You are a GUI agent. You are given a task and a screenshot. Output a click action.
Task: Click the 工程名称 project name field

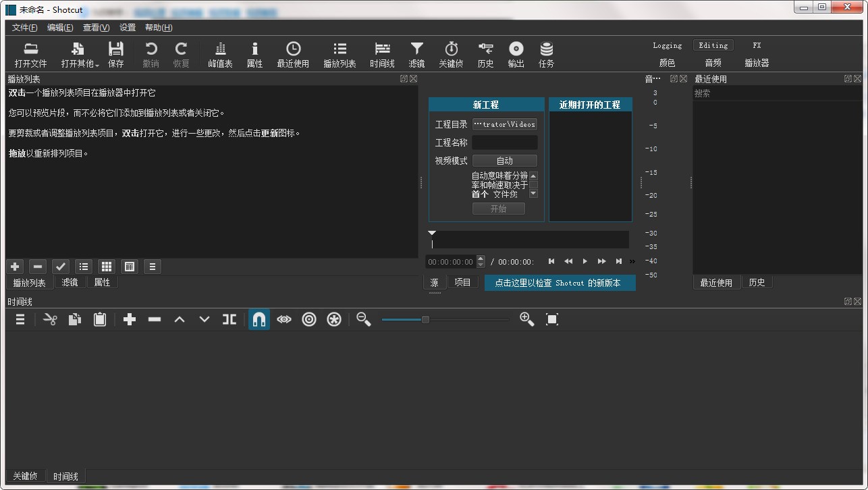click(504, 142)
